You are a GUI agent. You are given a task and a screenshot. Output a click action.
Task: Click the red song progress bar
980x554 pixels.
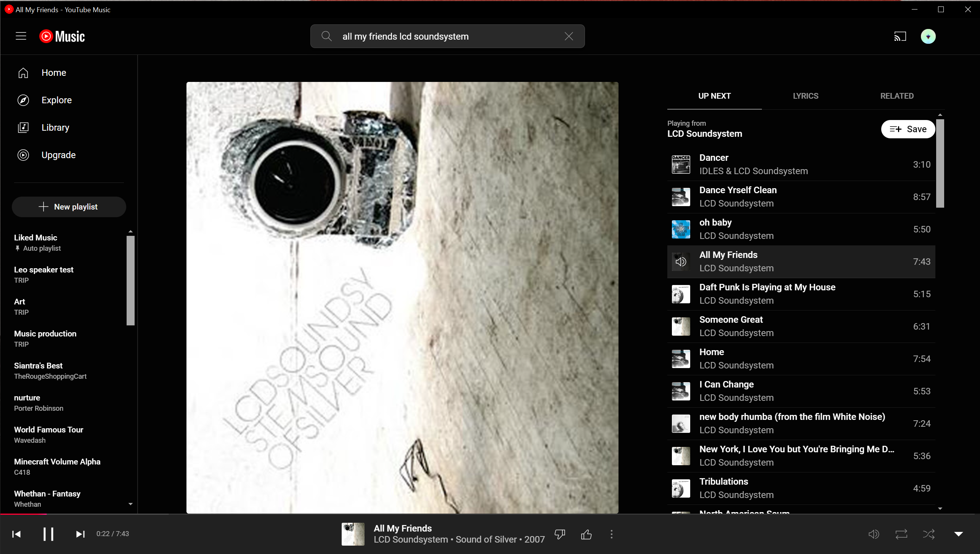pos(23,514)
